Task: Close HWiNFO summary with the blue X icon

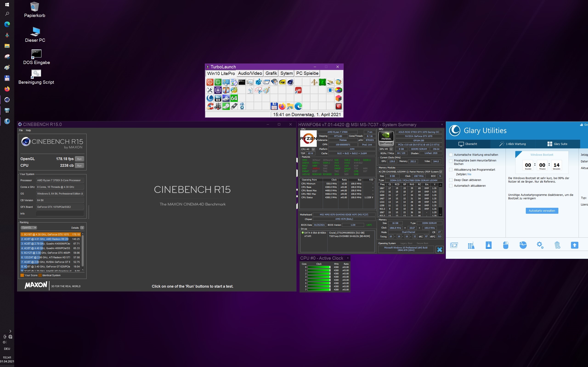Action: coord(440,250)
